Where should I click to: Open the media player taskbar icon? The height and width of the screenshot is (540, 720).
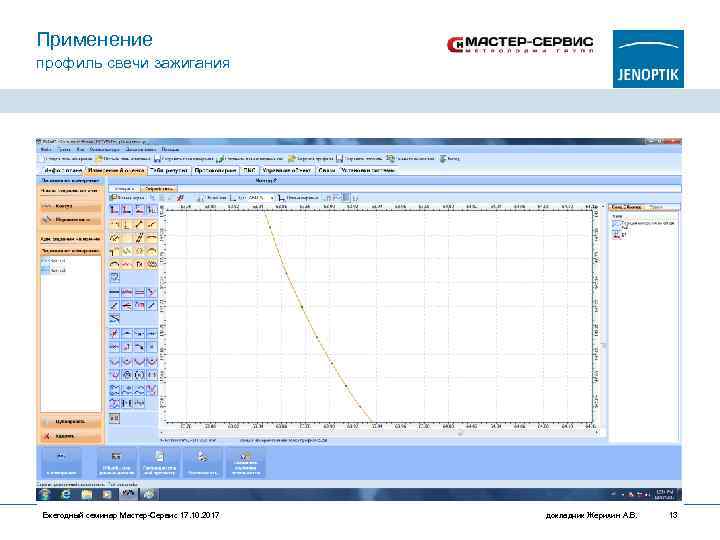pos(107,495)
